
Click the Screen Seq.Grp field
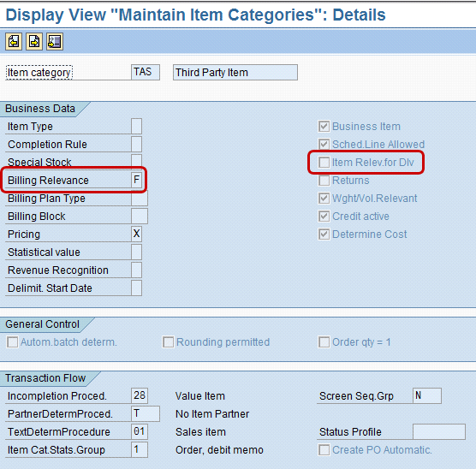click(427, 395)
